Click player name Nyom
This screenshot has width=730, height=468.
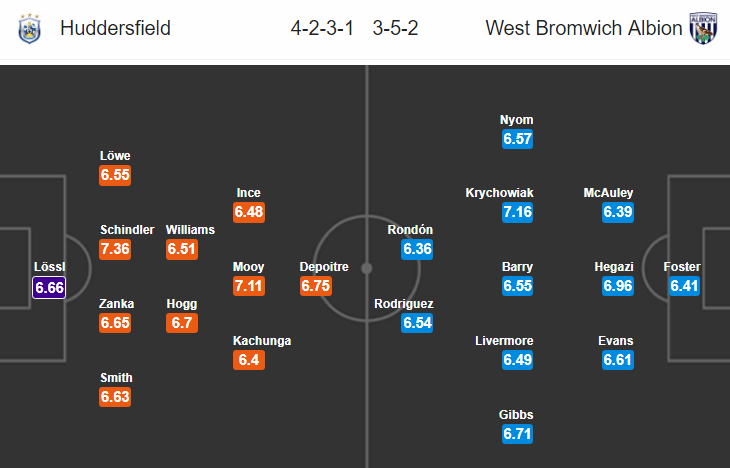tap(517, 120)
